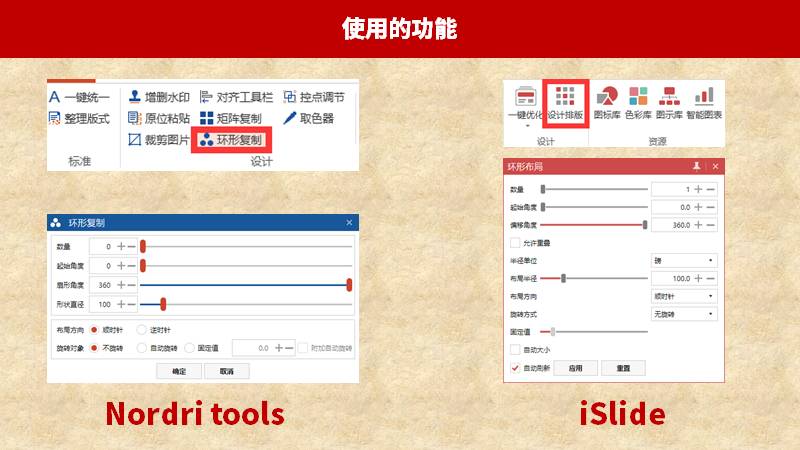Open the 一键统一 tool in Nordri ribbon

pyautogui.click(x=79, y=97)
